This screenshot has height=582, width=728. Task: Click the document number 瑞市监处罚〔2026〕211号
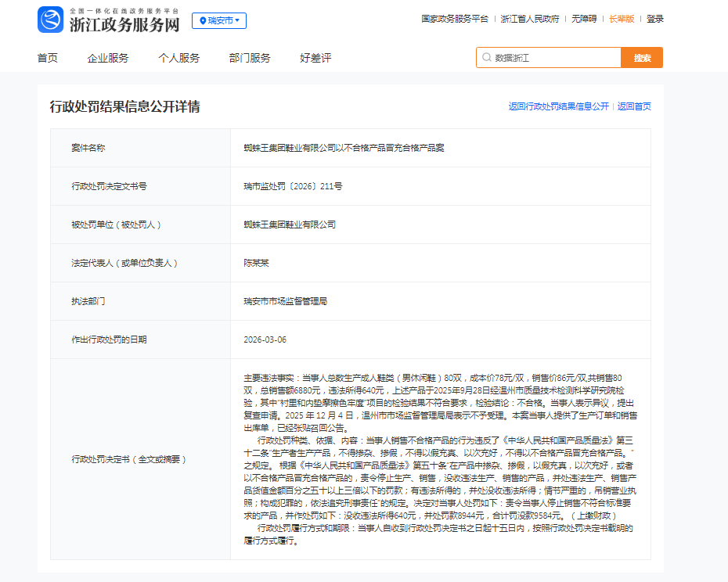click(293, 186)
